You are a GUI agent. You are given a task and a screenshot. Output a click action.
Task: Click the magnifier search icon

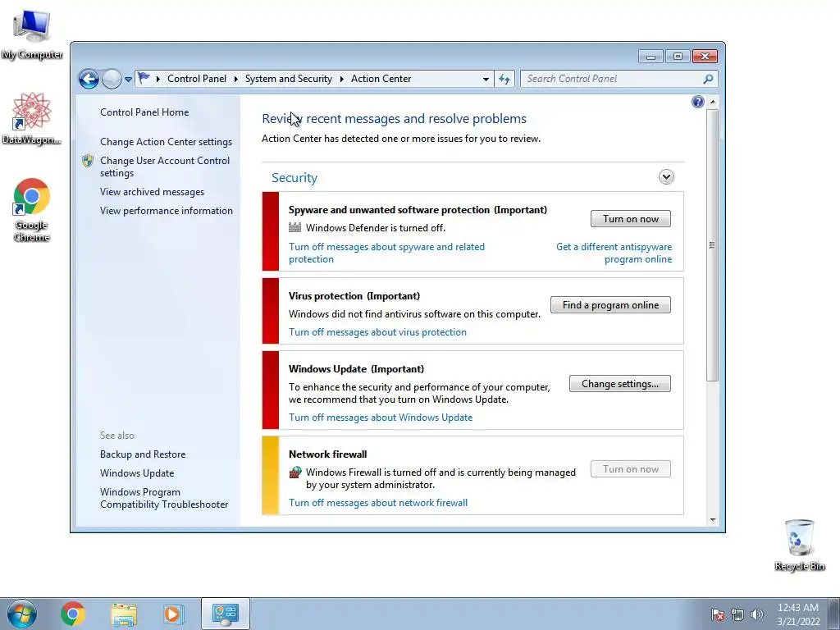[708, 79]
